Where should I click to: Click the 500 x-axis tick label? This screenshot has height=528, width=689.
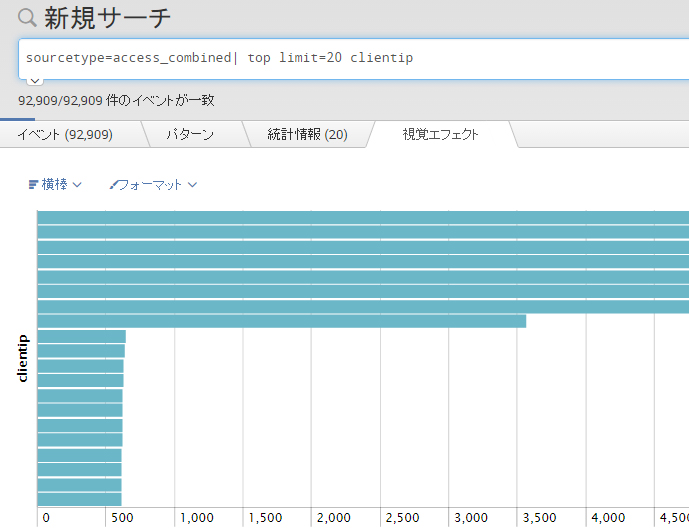(122, 518)
